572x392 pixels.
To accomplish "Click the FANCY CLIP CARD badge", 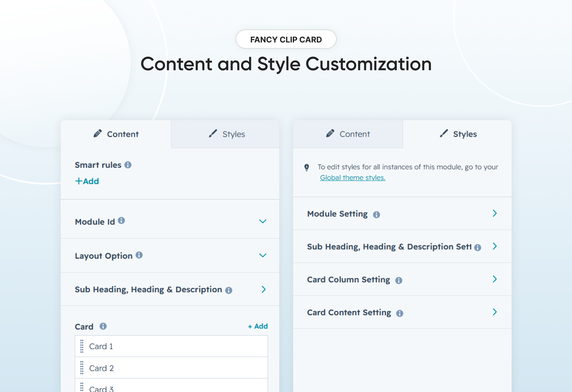I will 286,39.
